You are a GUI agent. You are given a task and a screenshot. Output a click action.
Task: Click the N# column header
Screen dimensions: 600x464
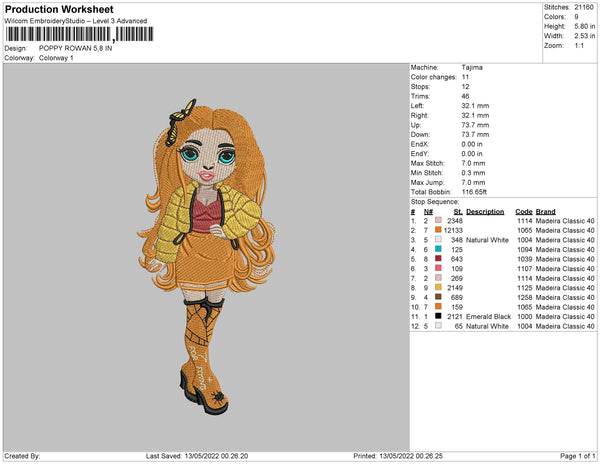[x=428, y=212]
